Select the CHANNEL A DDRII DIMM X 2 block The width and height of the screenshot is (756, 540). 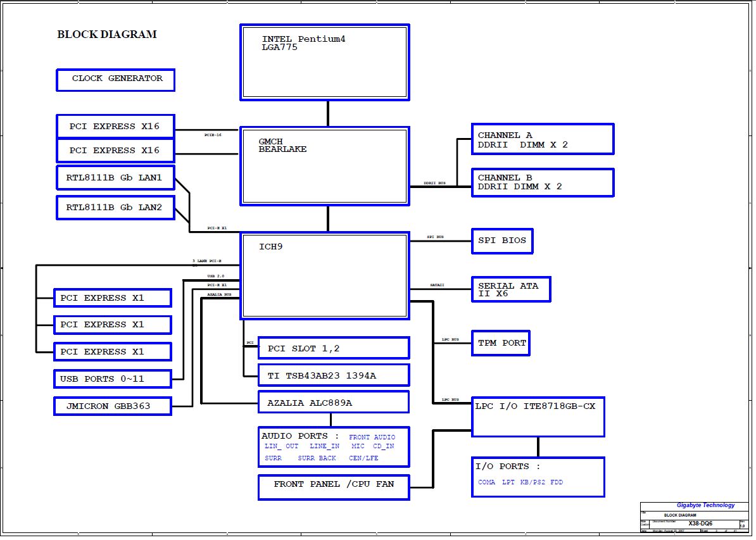click(x=543, y=139)
